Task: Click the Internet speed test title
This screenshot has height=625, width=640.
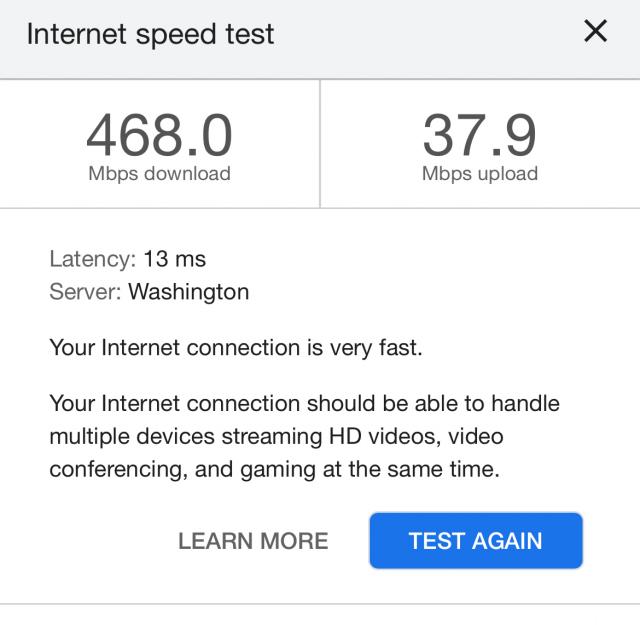Action: (150, 34)
